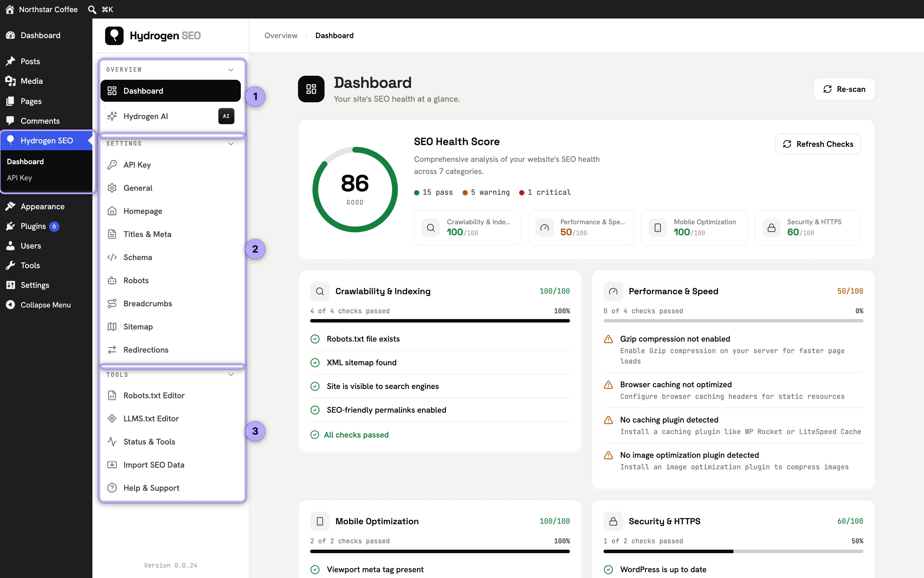The height and width of the screenshot is (578, 924).
Task: Click the Robots.txt Editor file icon
Action: 112,395
